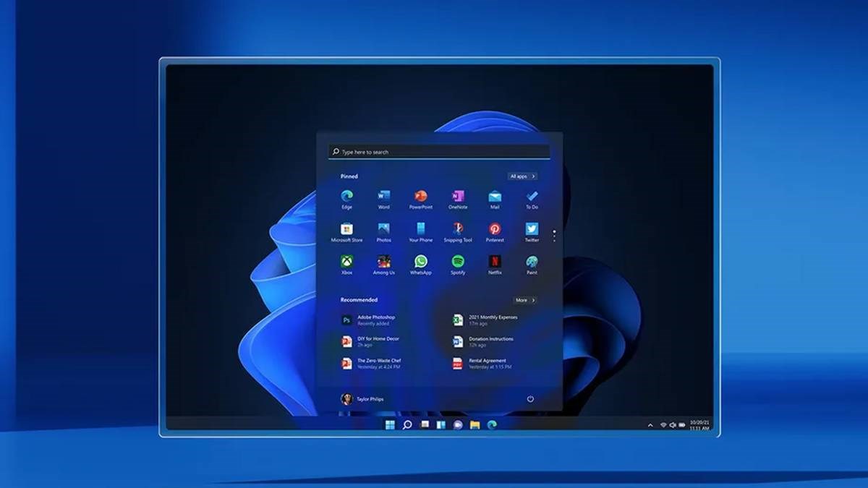Screen dimensions: 868x488
Task: Open Widgets from the taskbar
Action: point(441,424)
